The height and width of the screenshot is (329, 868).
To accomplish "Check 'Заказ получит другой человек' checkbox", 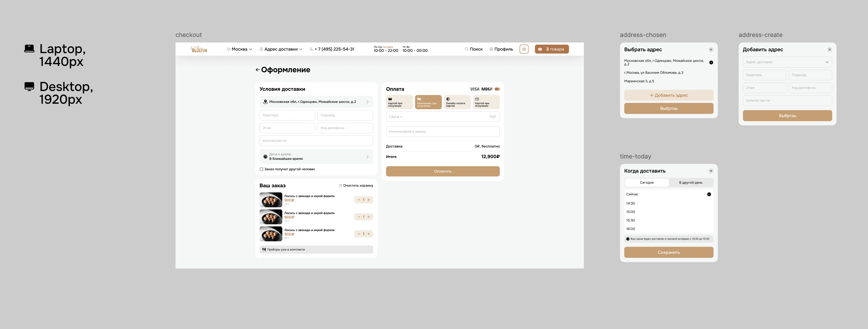I will [261, 169].
